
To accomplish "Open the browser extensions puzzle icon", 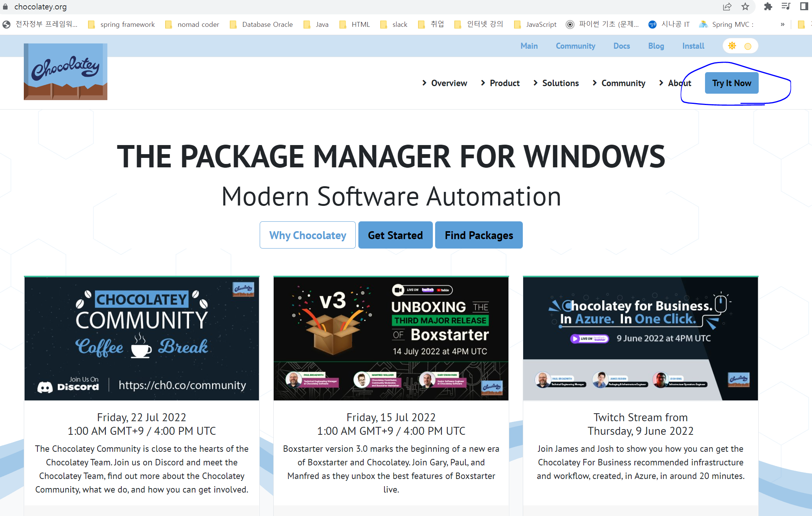I will [768, 6].
